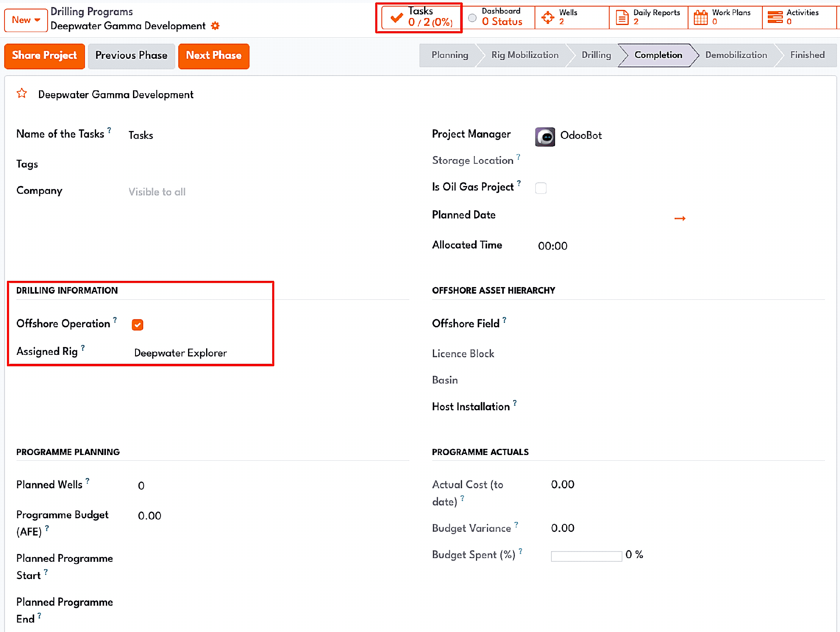Click the Activities list icon
This screenshot has width=840, height=632.
point(775,18)
